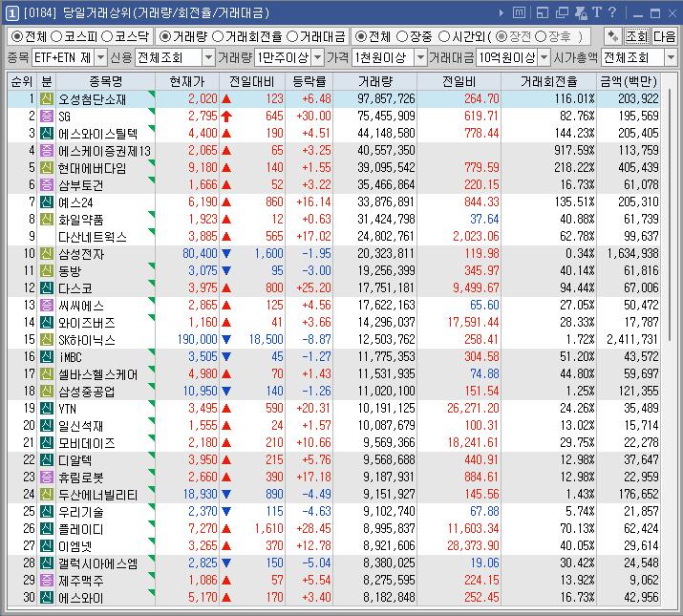This screenshot has width=683, height=616.
Task: Select the 장중 radio button
Action: (x=402, y=36)
